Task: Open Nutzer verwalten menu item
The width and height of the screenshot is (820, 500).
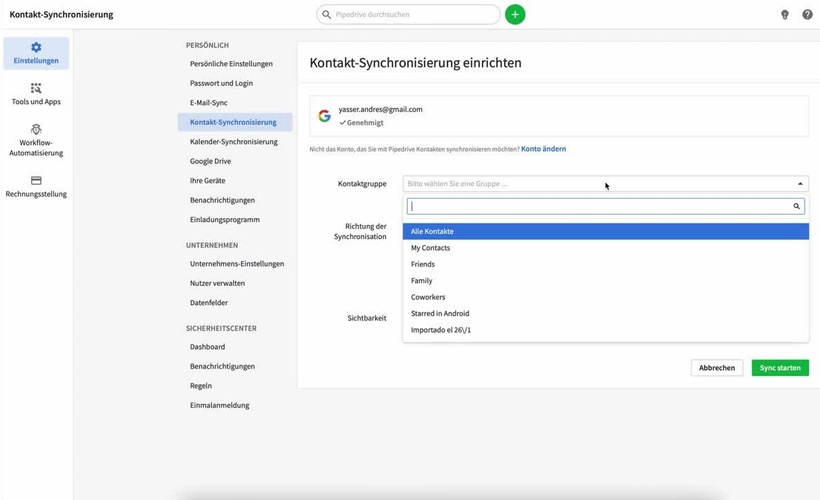Action: point(217,283)
